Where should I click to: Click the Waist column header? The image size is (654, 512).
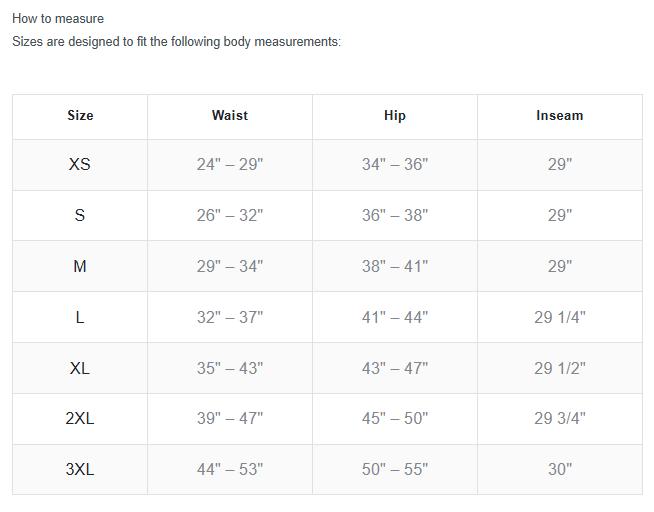coord(230,115)
